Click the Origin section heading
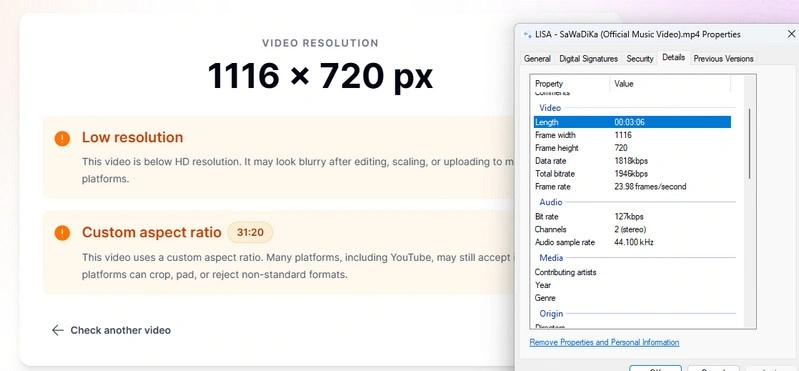This screenshot has width=799, height=371. tap(551, 313)
